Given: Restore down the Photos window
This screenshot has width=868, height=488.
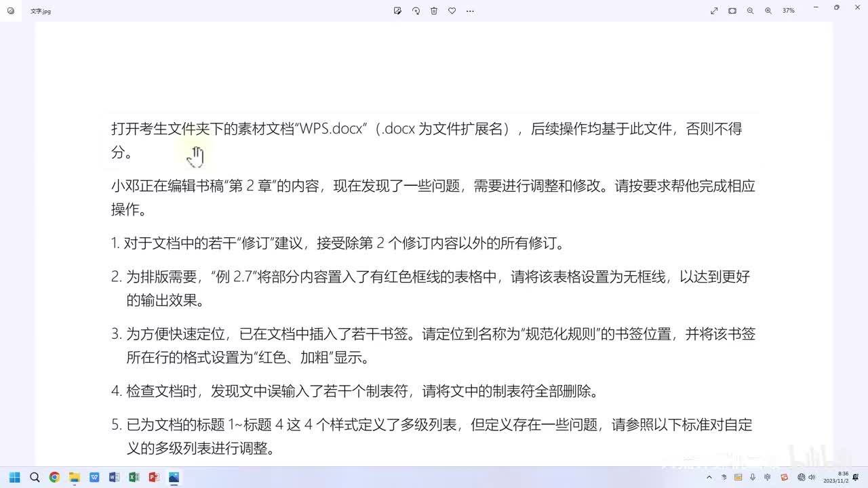Looking at the screenshot, I should pyautogui.click(x=837, y=7).
